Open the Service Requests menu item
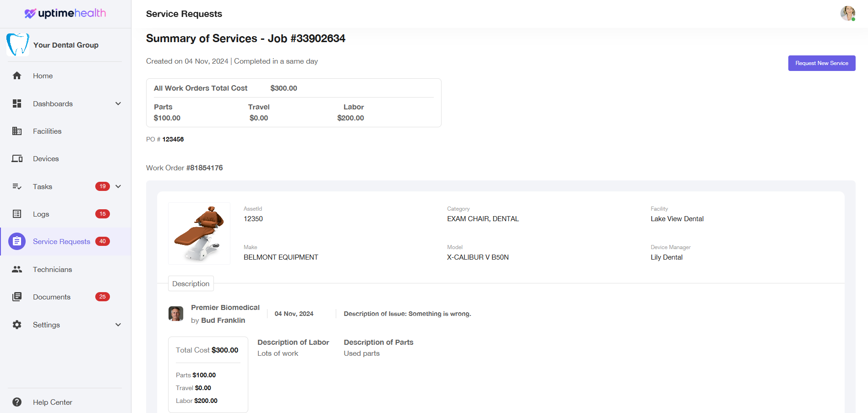 (x=61, y=241)
